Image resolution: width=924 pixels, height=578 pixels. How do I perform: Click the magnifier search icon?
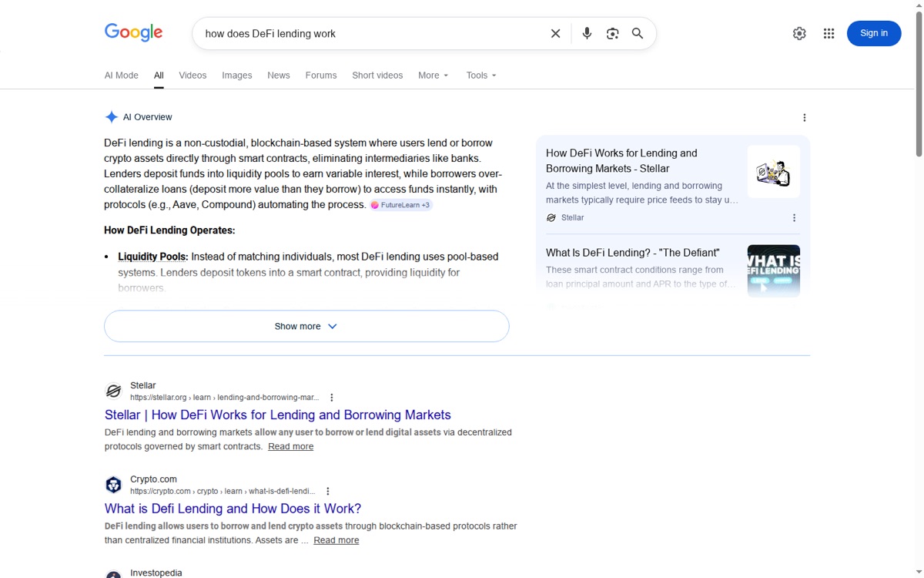pyautogui.click(x=638, y=33)
